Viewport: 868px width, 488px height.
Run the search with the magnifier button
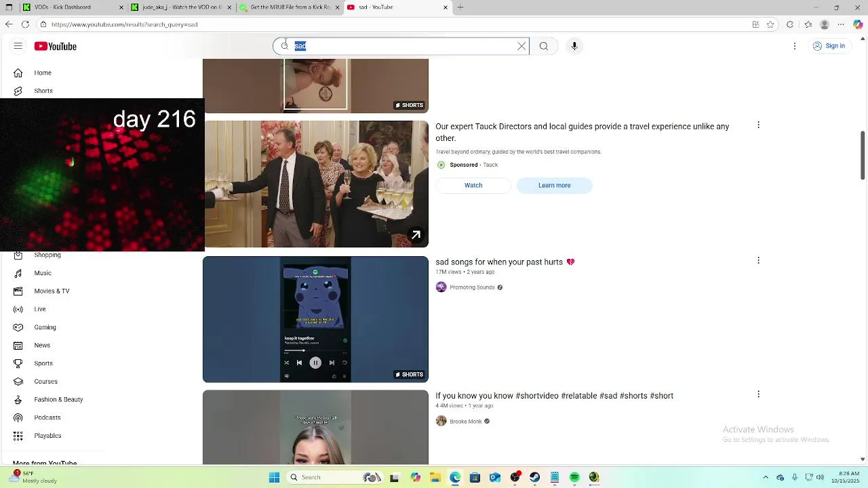click(x=544, y=46)
